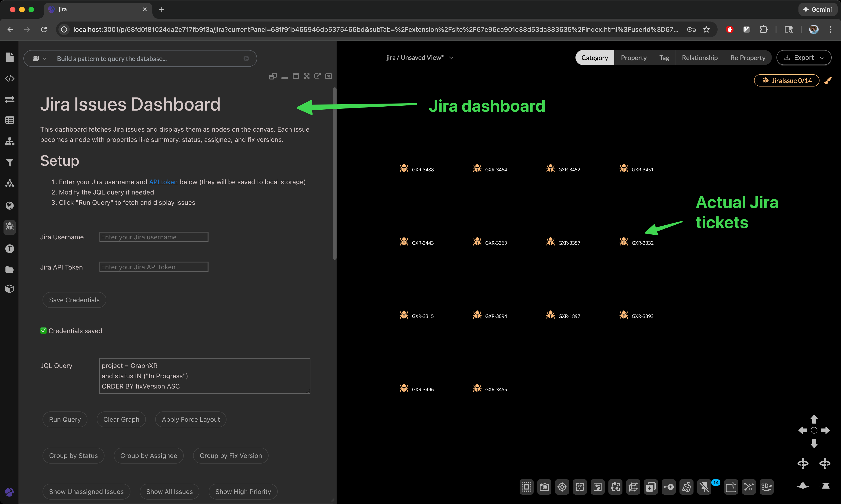Click the Run Query button
Image resolution: width=841 pixels, height=504 pixels.
65,419
